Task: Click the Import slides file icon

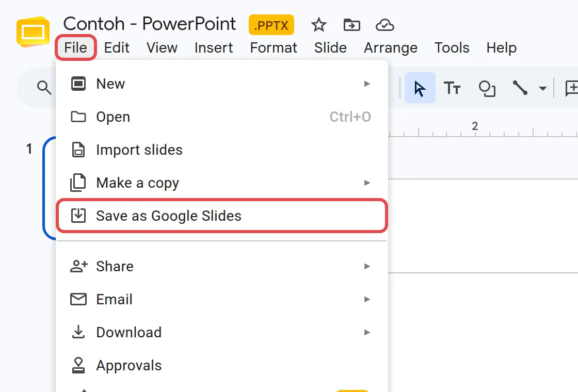Action: click(78, 150)
